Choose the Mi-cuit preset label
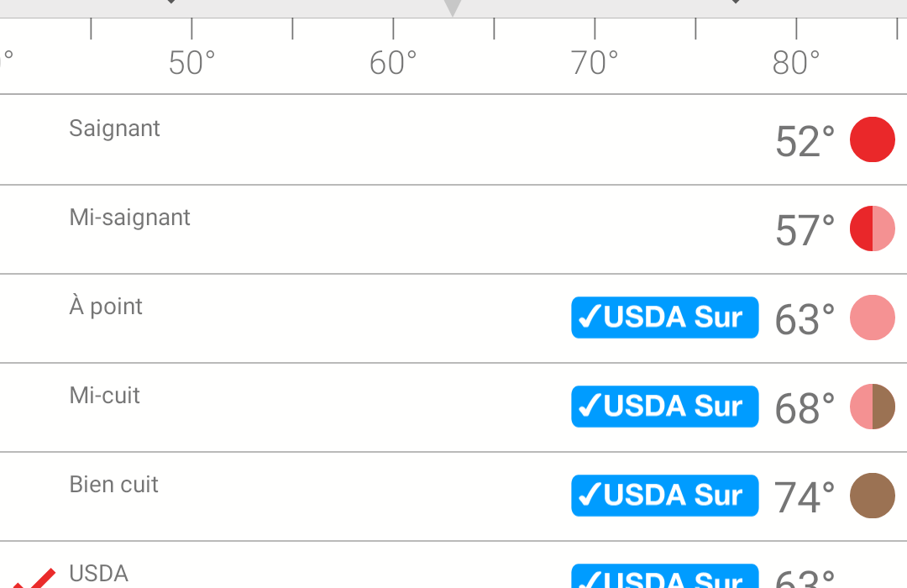The height and width of the screenshot is (588, 907). (x=105, y=396)
